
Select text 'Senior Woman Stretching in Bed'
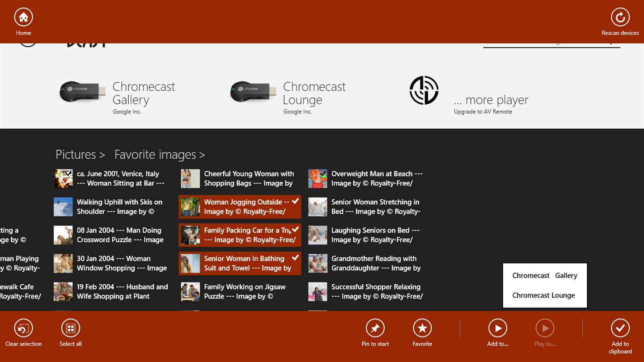click(x=375, y=207)
